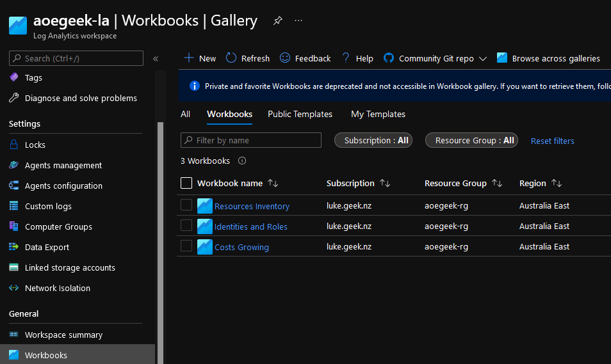Focus the Filter by name field
611x364 pixels.
pos(251,140)
